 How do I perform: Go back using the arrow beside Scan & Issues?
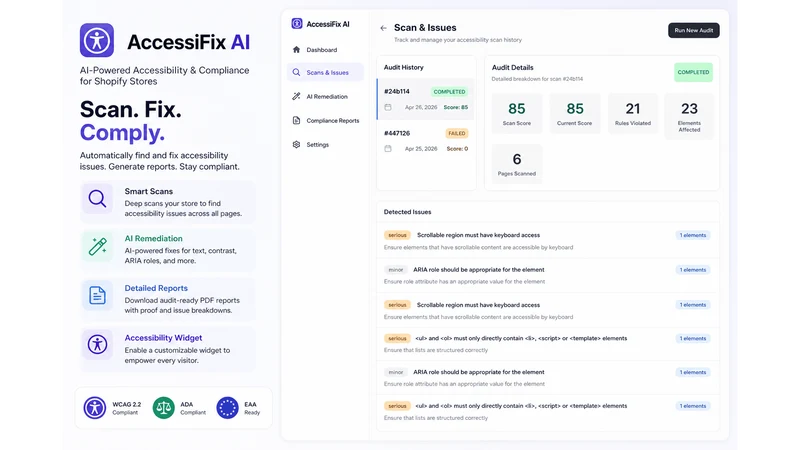(x=383, y=28)
